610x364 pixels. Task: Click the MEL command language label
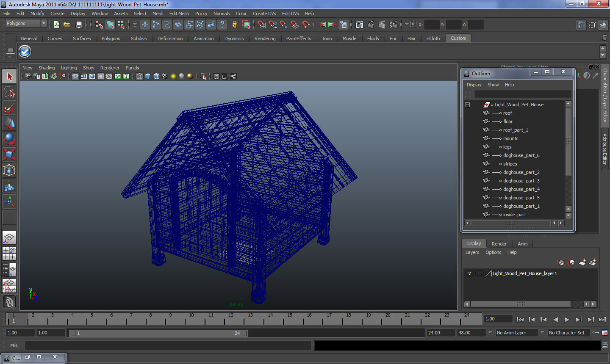[x=14, y=345]
